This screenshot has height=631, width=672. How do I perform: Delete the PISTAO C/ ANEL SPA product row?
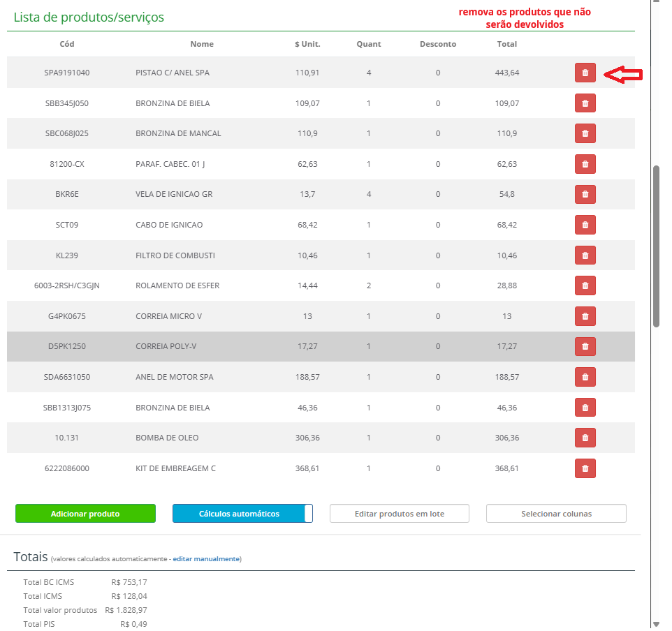[x=585, y=73]
